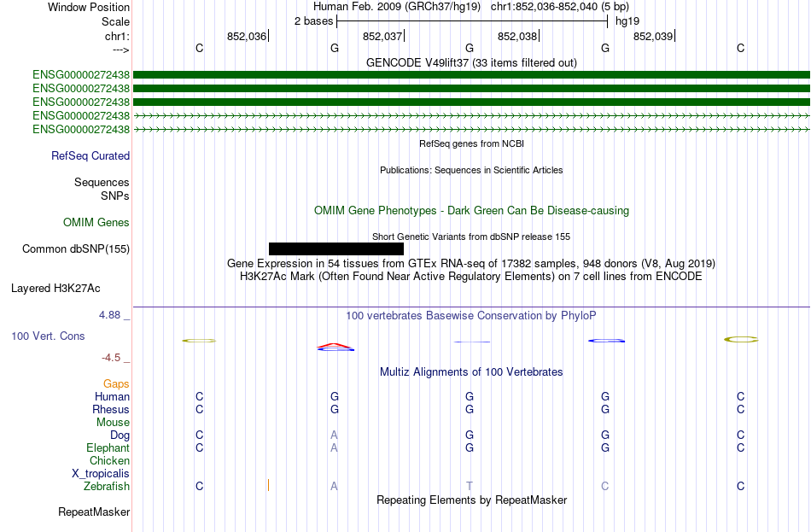This screenshot has width=811, height=532.
Task: Click the '2 bases' scale label
Action: [x=314, y=21]
